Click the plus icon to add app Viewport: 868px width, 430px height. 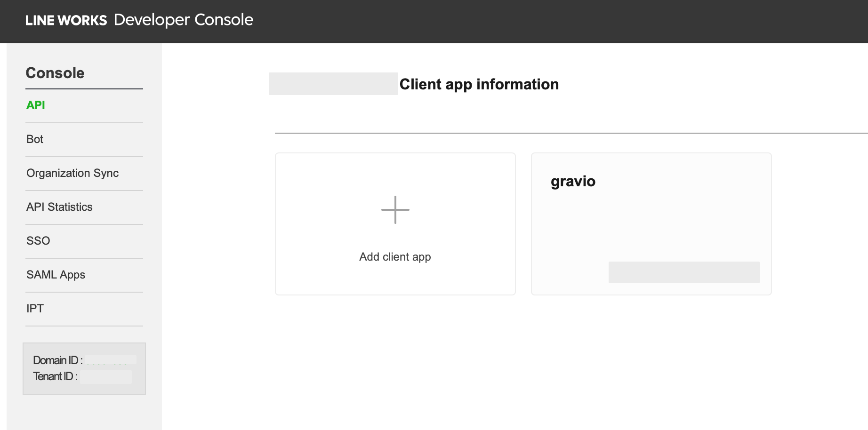[395, 210]
